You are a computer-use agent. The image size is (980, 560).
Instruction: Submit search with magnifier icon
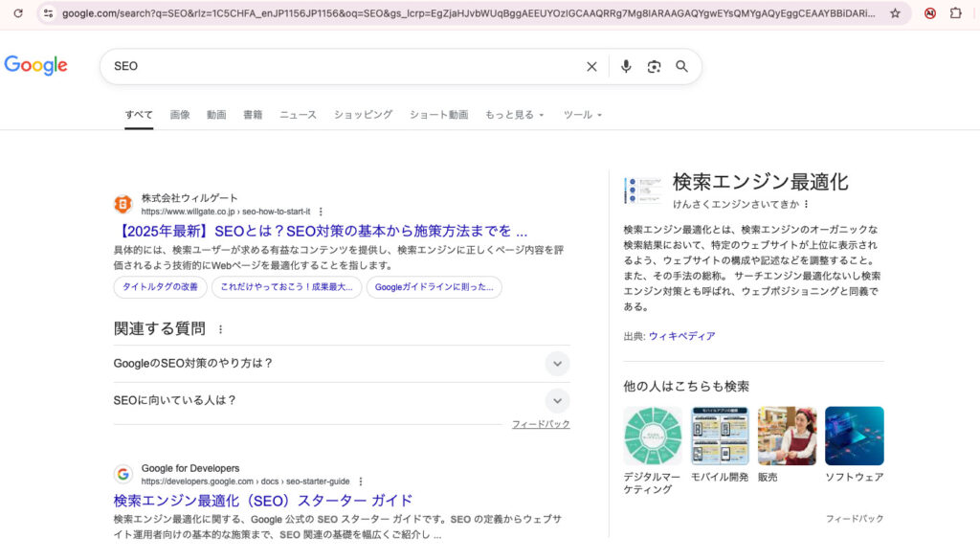[681, 66]
